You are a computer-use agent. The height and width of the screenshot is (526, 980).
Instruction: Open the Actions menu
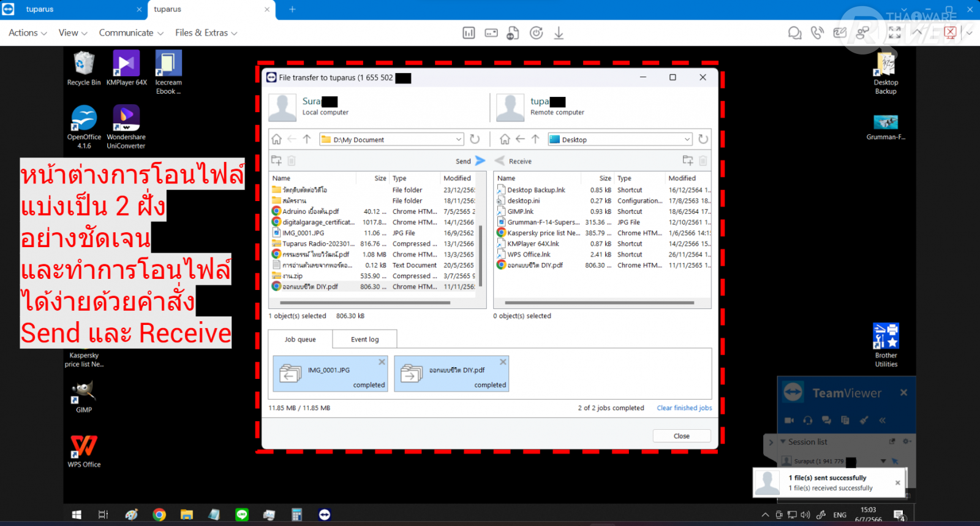click(x=28, y=33)
